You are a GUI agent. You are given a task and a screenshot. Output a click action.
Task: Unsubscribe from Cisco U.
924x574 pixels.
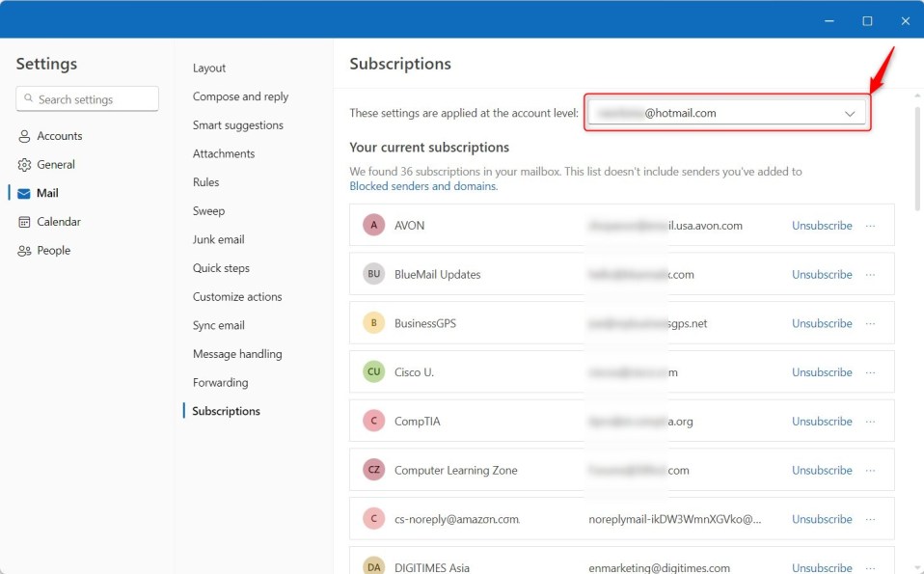coord(822,372)
